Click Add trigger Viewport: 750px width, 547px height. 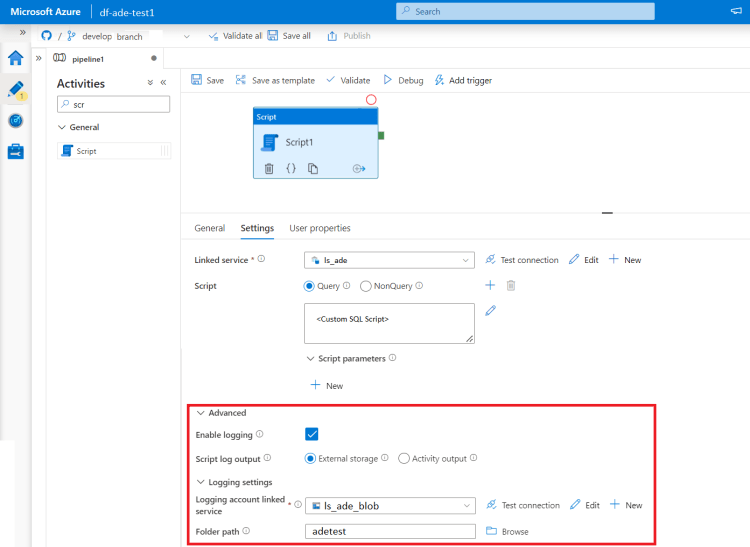click(463, 80)
